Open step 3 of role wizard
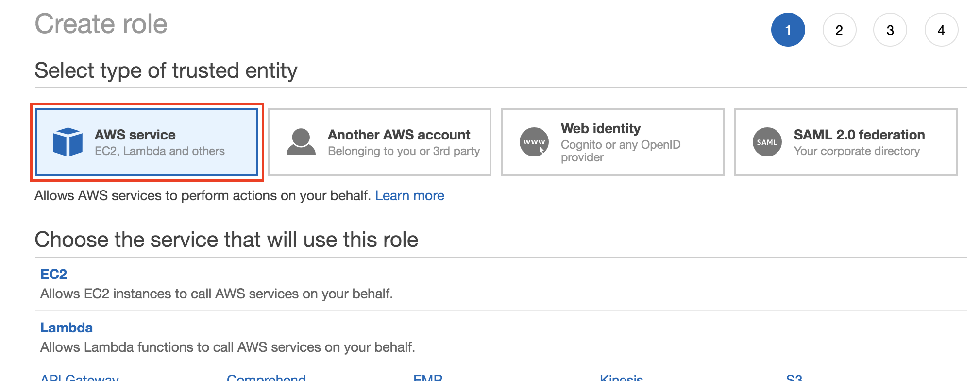 [890, 30]
